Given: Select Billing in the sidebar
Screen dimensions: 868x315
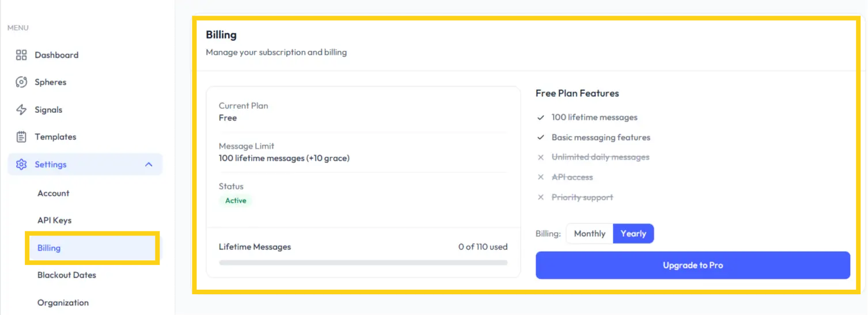Looking at the screenshot, I should (49, 248).
